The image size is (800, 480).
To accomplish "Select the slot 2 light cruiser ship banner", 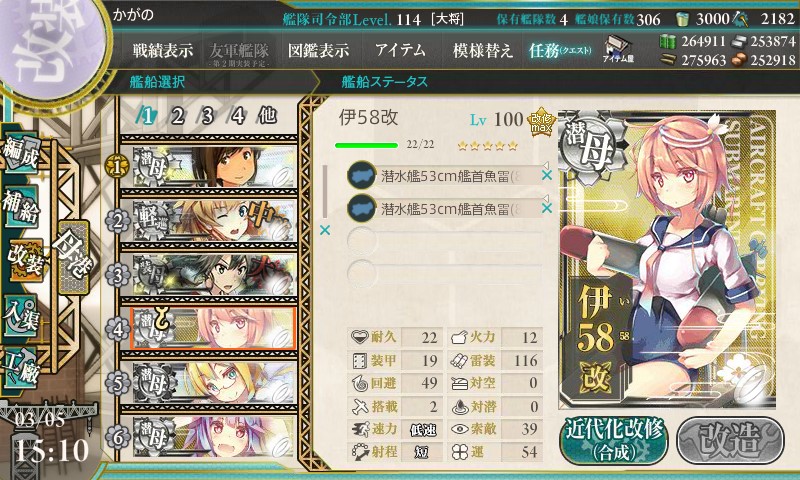I will pos(214,219).
